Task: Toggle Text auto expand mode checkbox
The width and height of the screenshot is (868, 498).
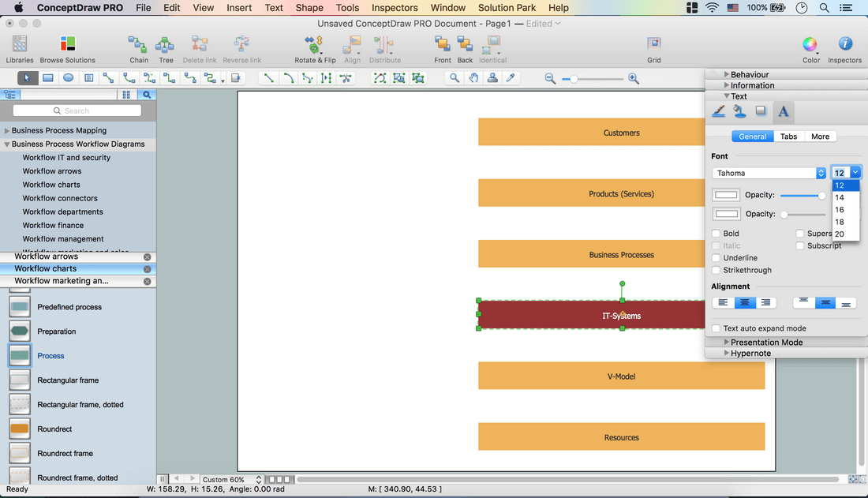Action: click(716, 328)
